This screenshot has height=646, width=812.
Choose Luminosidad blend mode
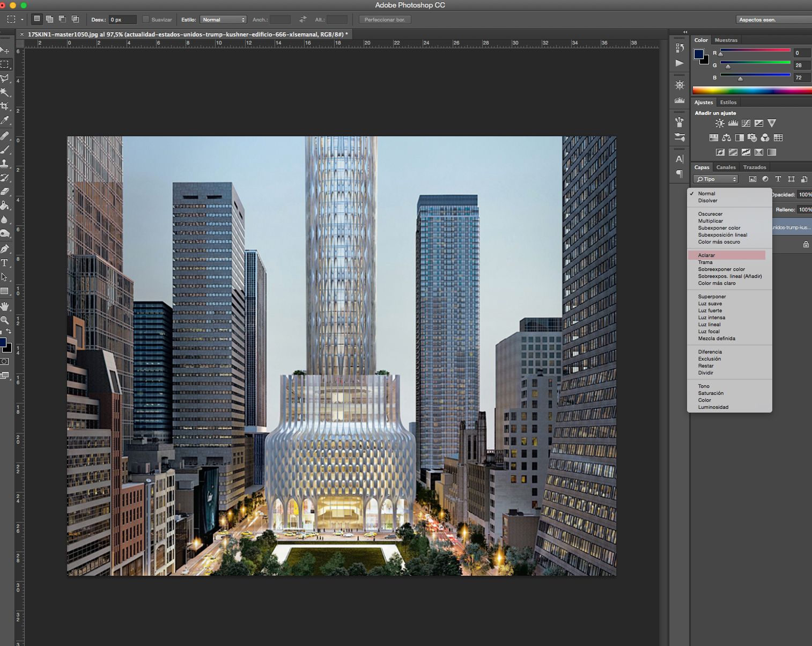(713, 407)
